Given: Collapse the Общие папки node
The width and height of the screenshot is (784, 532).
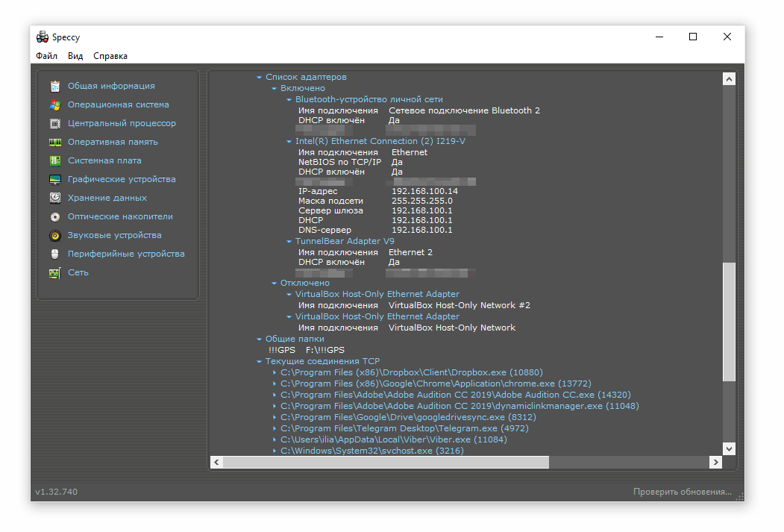Looking at the screenshot, I should [259, 339].
